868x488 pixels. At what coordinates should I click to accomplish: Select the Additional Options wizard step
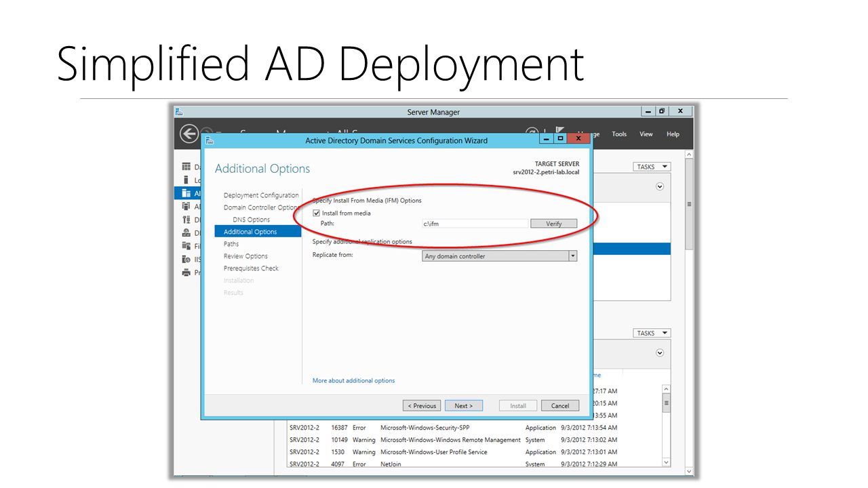pos(258,232)
